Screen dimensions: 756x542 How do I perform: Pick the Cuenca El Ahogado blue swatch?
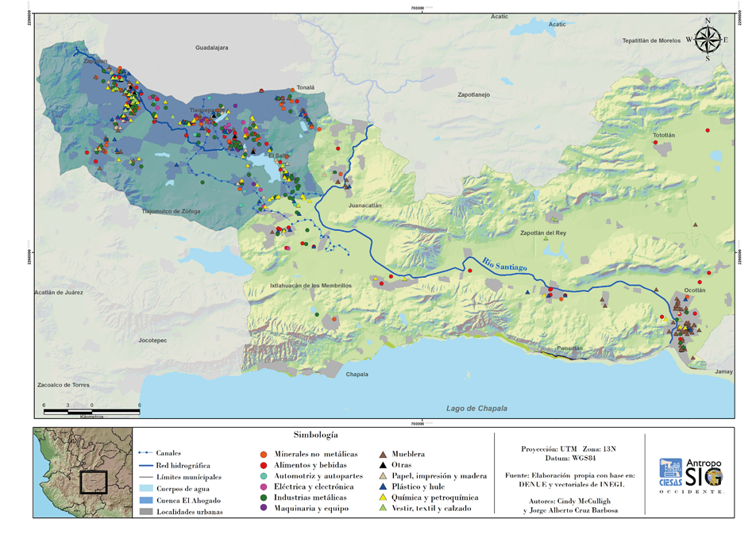point(143,500)
